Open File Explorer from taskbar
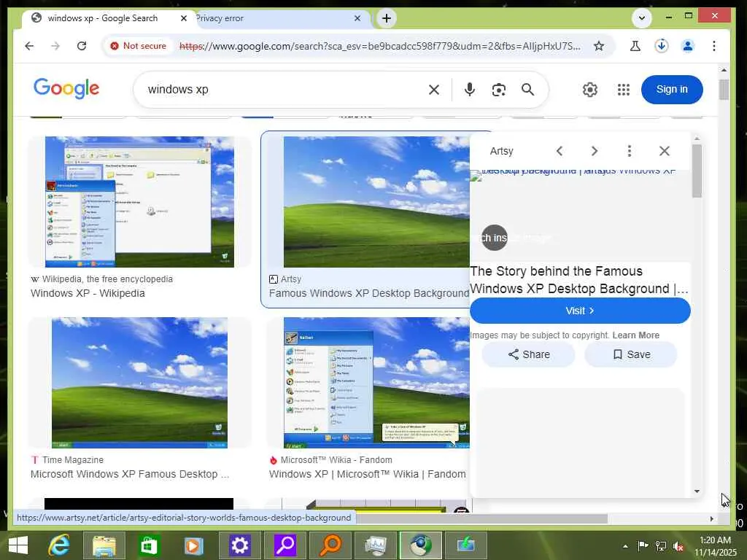Image resolution: width=747 pixels, height=560 pixels. [104, 545]
